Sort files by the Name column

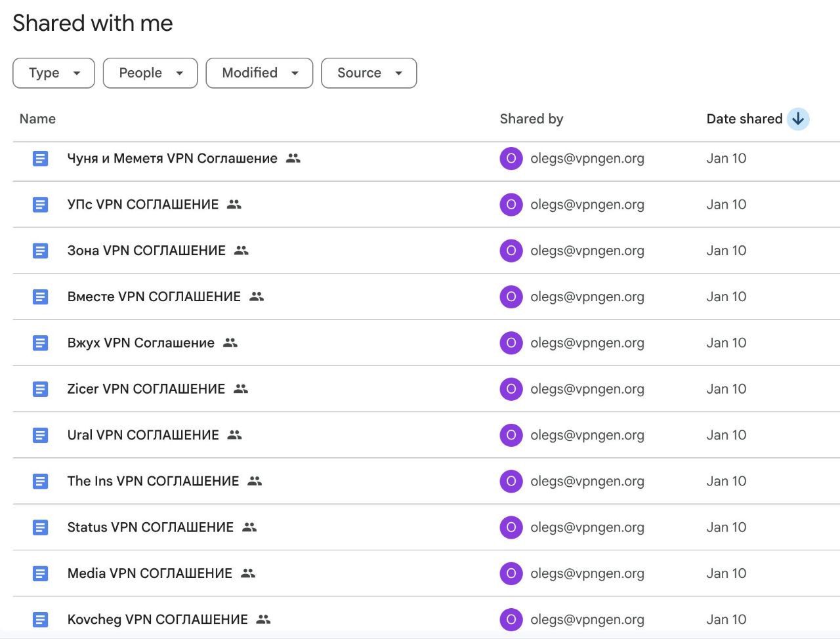coord(37,119)
